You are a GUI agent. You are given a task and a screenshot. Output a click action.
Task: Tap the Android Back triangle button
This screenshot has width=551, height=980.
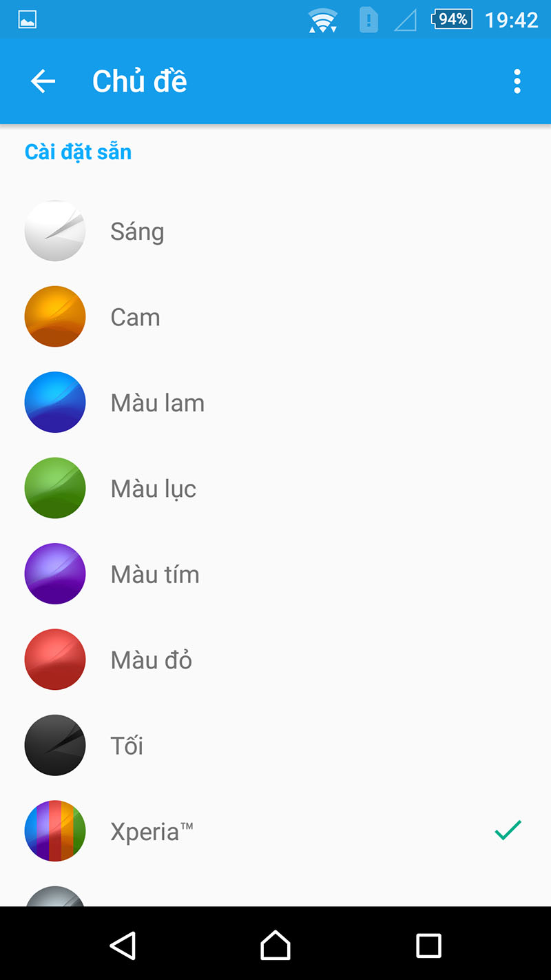(123, 945)
